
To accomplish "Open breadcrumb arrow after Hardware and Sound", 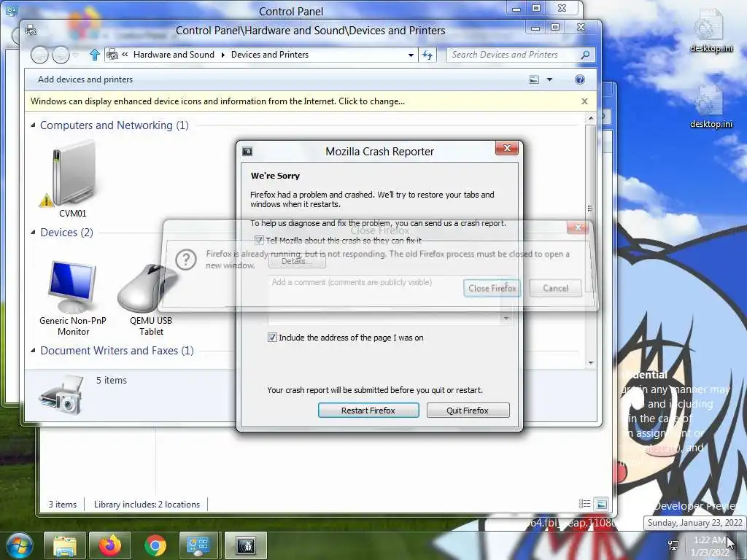I will (x=222, y=55).
